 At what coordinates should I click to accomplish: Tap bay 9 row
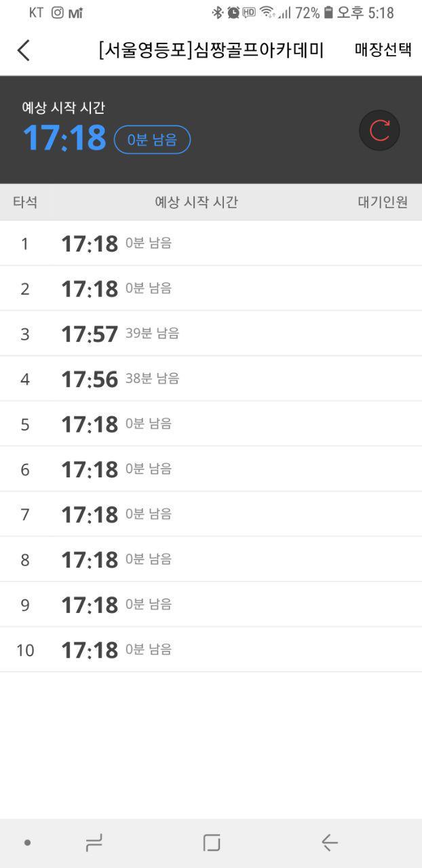point(211,605)
